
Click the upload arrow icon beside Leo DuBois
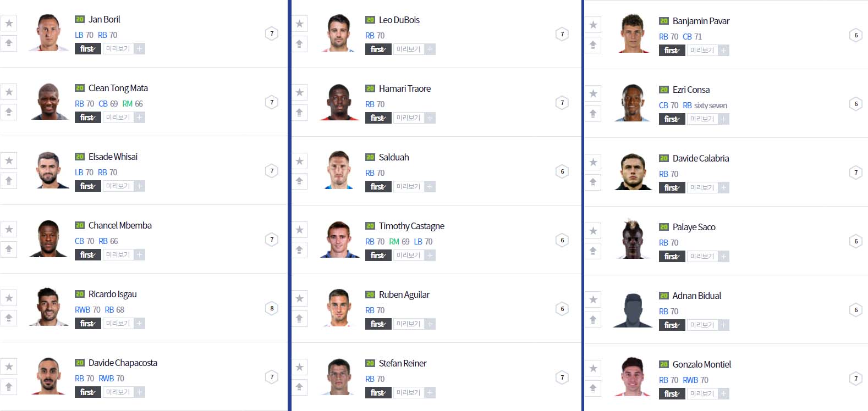299,43
